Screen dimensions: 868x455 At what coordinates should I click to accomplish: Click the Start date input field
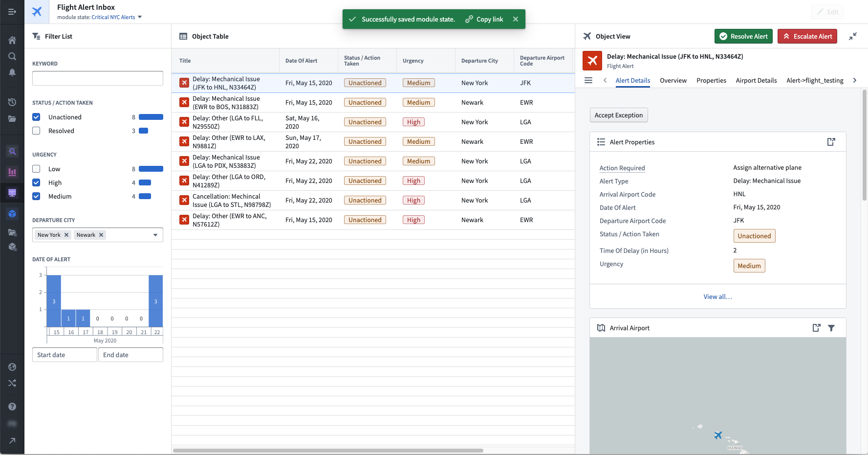pos(65,355)
